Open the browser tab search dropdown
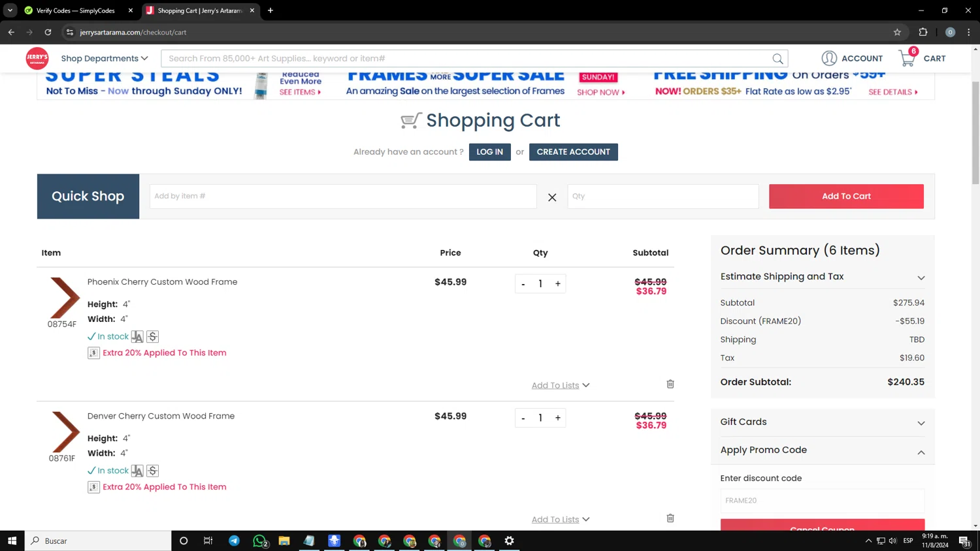 point(10,10)
